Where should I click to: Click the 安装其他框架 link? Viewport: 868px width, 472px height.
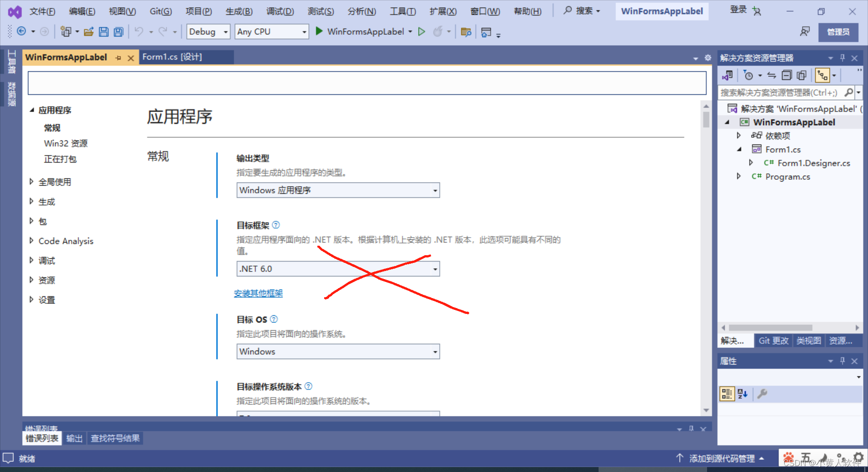[258, 293]
